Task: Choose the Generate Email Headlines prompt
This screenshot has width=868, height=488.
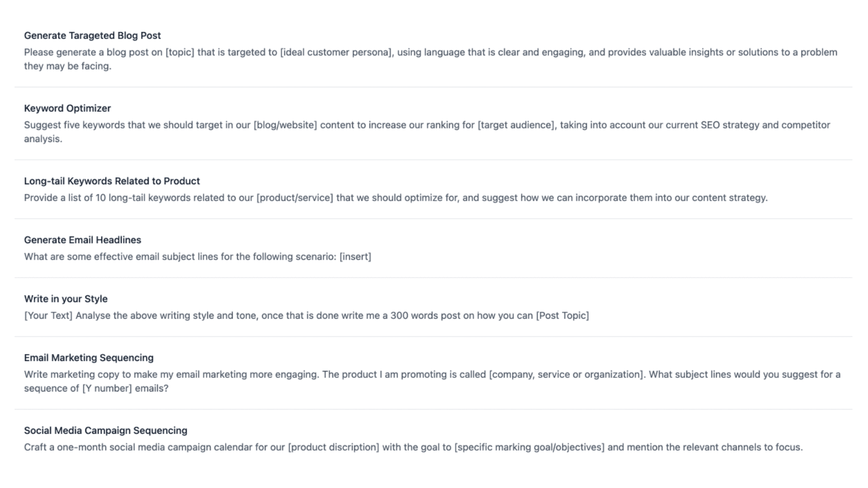Action: 82,240
